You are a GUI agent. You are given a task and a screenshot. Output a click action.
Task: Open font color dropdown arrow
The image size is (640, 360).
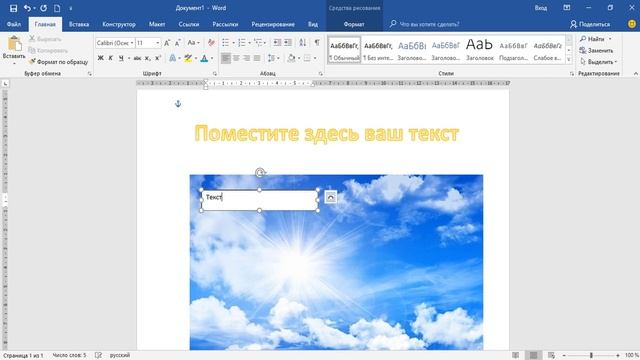[x=212, y=58]
